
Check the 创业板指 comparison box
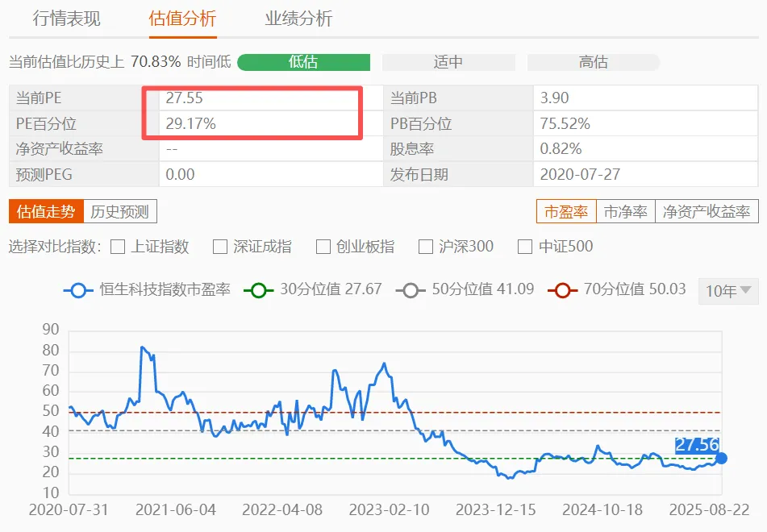pos(323,247)
